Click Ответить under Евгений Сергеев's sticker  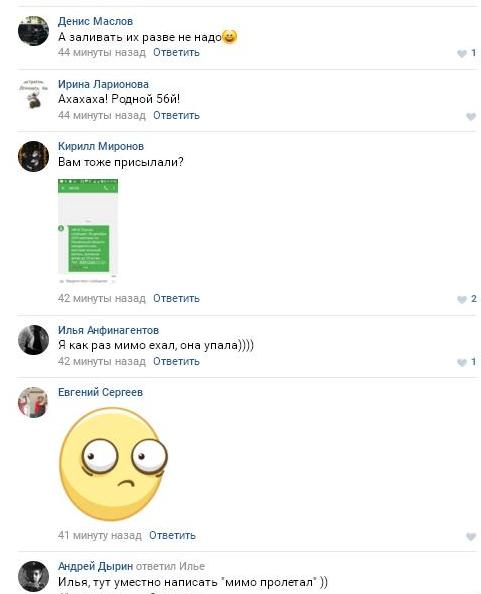point(172,535)
